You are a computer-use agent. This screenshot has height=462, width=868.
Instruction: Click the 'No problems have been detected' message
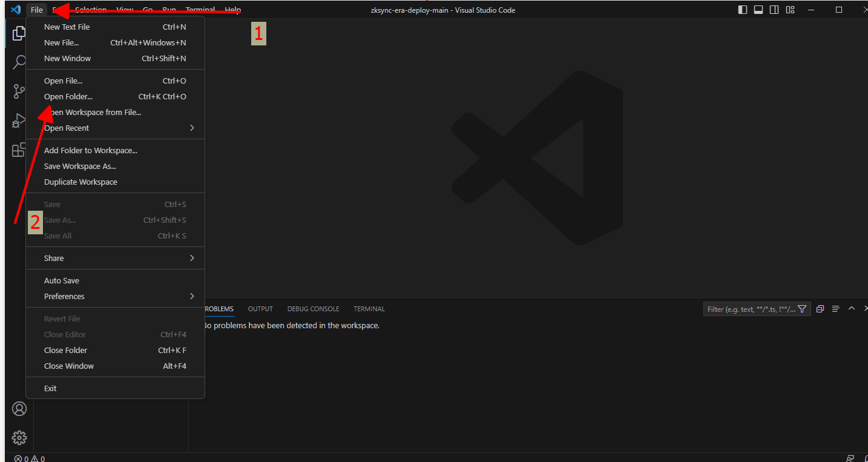(292, 325)
